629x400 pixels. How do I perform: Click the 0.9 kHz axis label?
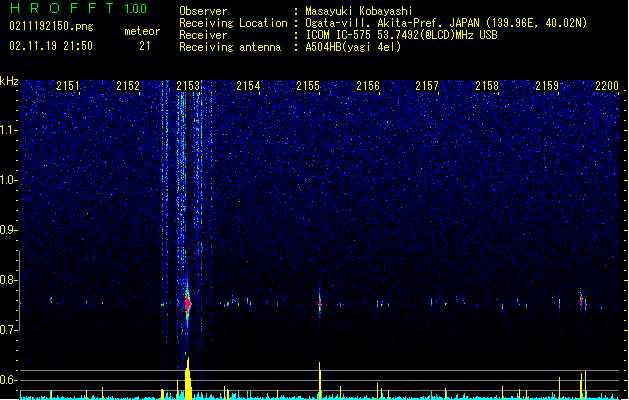pyautogui.click(x=8, y=230)
